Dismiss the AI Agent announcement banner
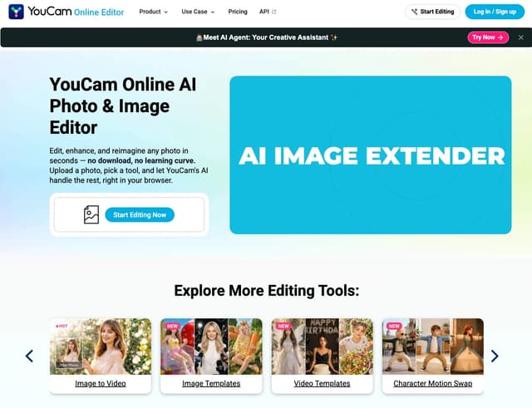The width and height of the screenshot is (532, 408). [x=521, y=37]
